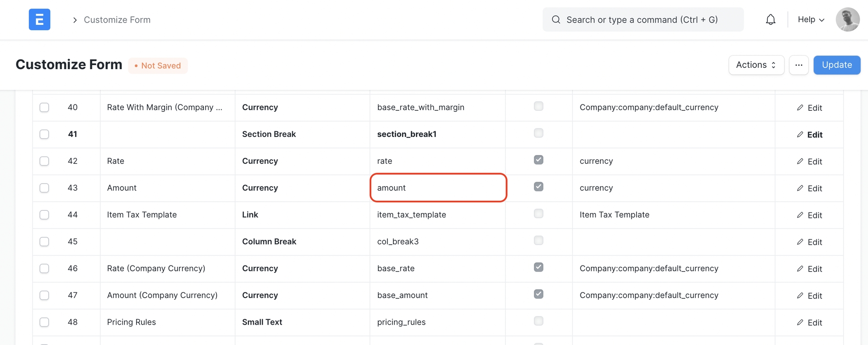868x345 pixels.
Task: Click the ERPNext home logo icon
Action: coord(39,19)
